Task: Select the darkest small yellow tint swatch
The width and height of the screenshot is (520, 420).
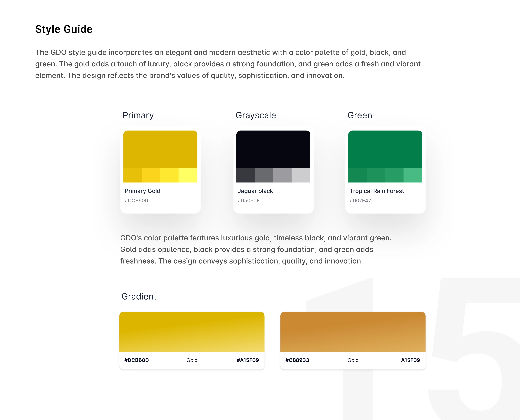Action: click(x=132, y=175)
